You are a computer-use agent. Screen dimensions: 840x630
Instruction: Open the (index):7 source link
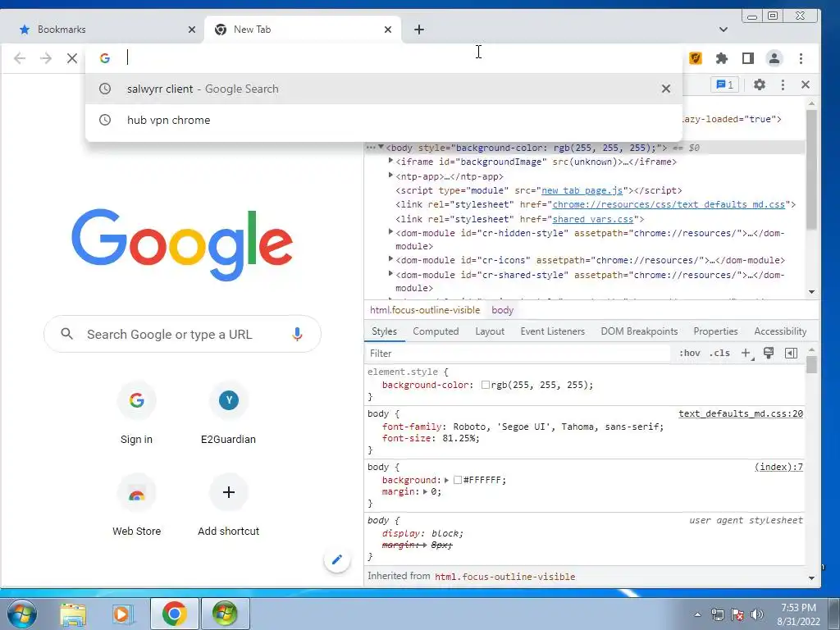(779, 467)
